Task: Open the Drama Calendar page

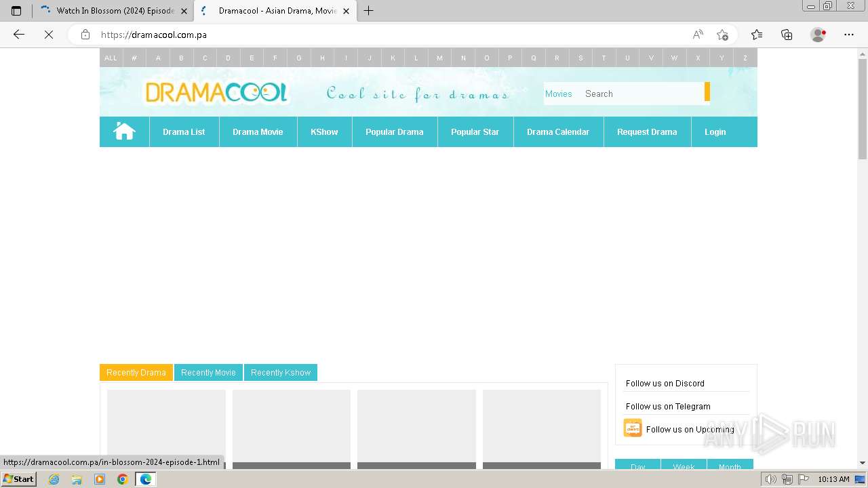Action: point(558,131)
